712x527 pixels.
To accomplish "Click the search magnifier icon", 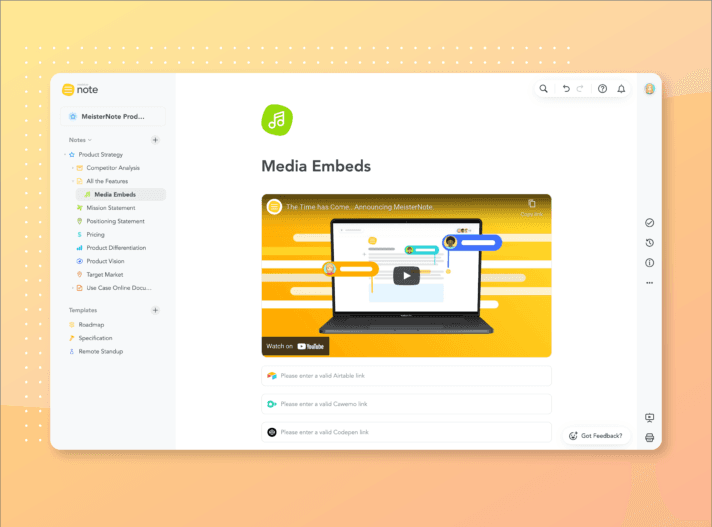I will [544, 89].
